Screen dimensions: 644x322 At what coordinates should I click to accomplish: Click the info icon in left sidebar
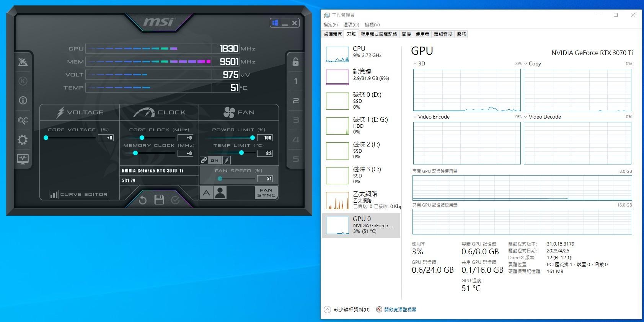pyautogui.click(x=23, y=101)
